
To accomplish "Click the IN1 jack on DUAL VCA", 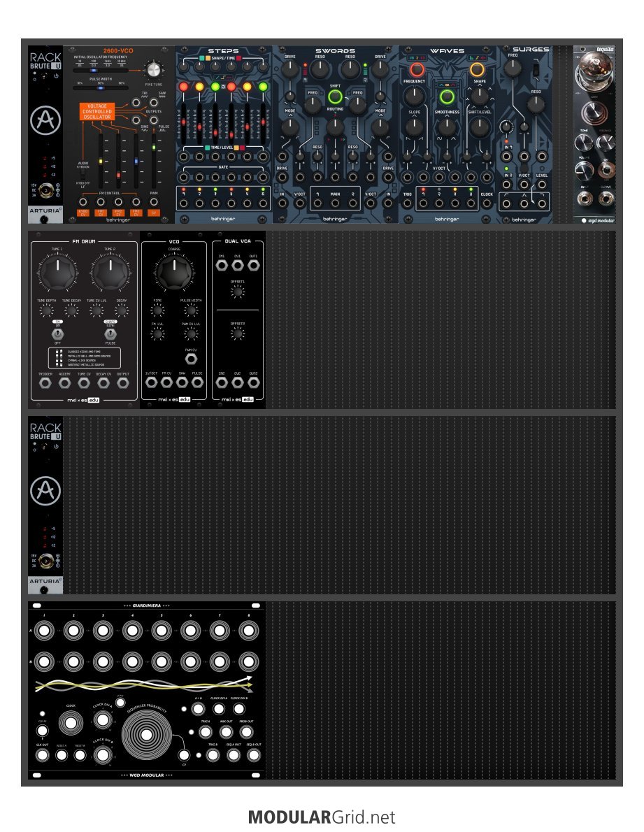I will [x=222, y=265].
